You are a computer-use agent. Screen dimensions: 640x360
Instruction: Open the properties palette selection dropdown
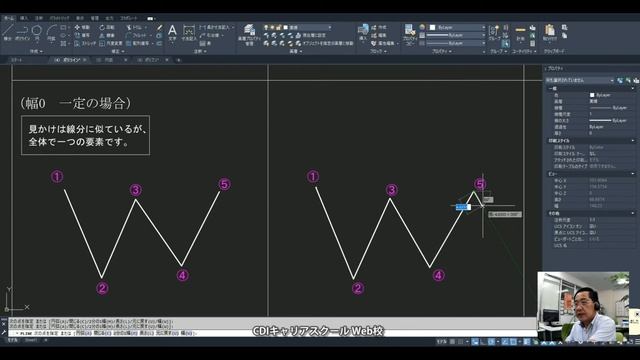coord(580,80)
